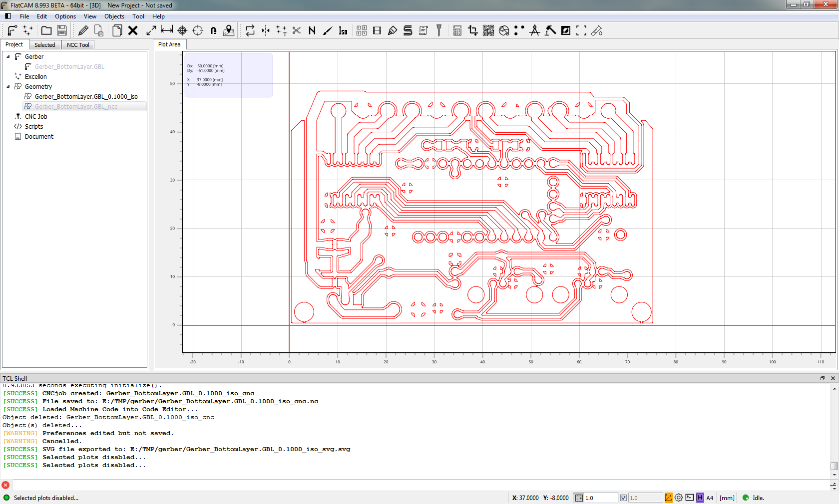Close the TCL Shell panel
The height and width of the screenshot is (504, 839).
click(833, 378)
